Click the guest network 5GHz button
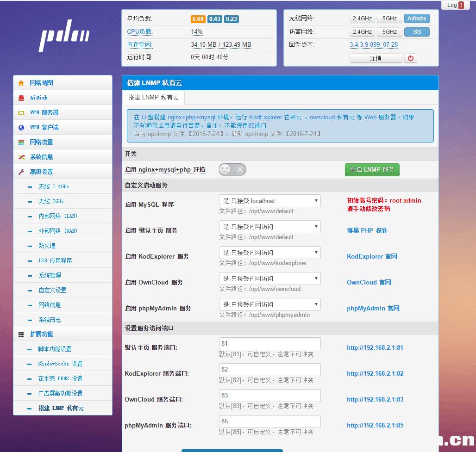Viewport: 476px width, 452px height. click(x=389, y=32)
